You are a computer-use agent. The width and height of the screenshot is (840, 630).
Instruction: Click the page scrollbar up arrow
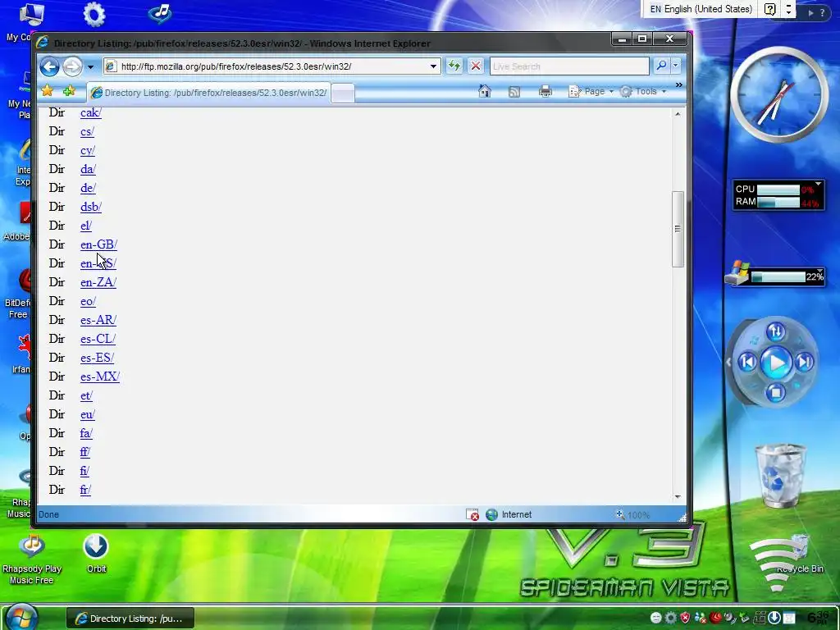pyautogui.click(x=678, y=113)
